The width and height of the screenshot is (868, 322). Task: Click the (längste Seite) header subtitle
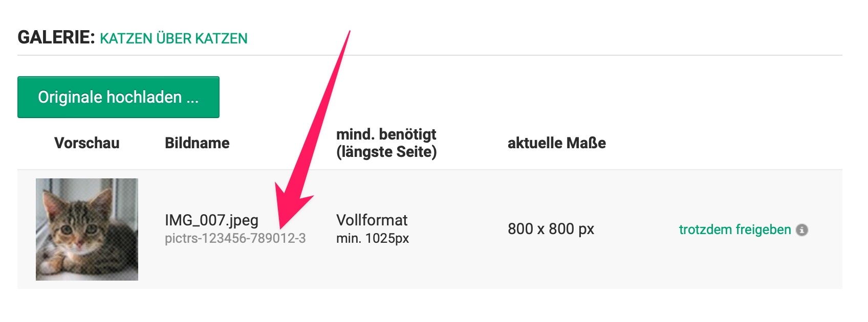pyautogui.click(x=386, y=152)
